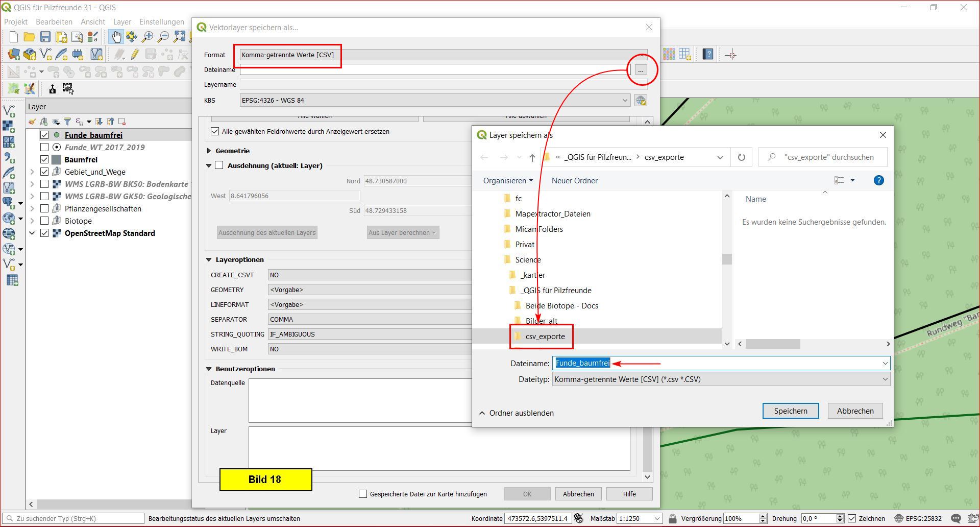Select the Pan Map hand tool
Screen dimensions: 980x527
tap(116, 37)
